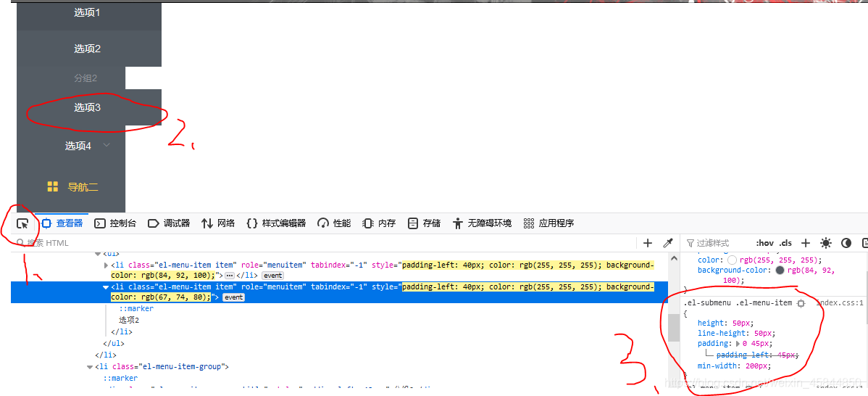Click the 导航二 grid icon
This screenshot has width=868, height=396.
tap(53, 186)
